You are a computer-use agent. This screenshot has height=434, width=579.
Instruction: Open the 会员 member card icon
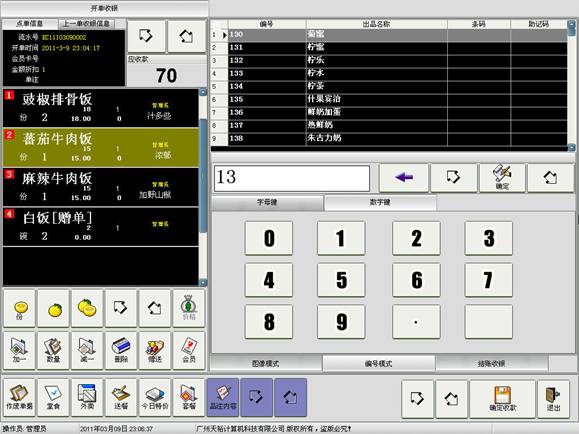(189, 350)
